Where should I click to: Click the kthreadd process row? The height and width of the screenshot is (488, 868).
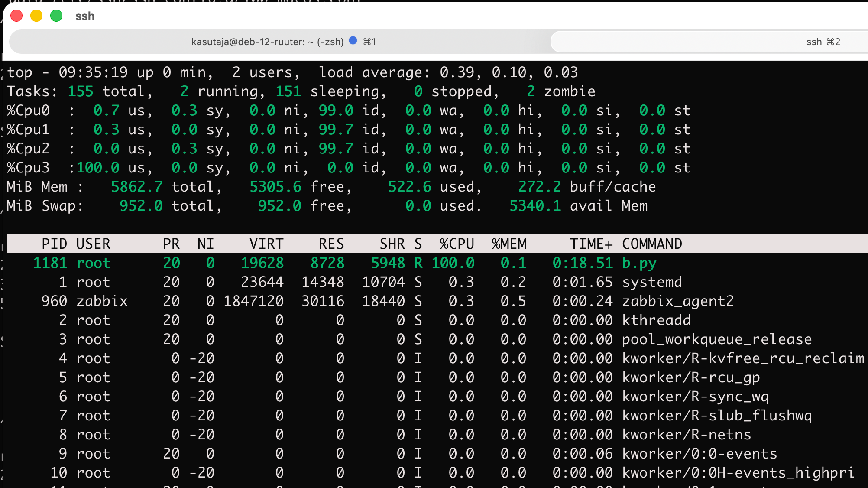click(437, 320)
